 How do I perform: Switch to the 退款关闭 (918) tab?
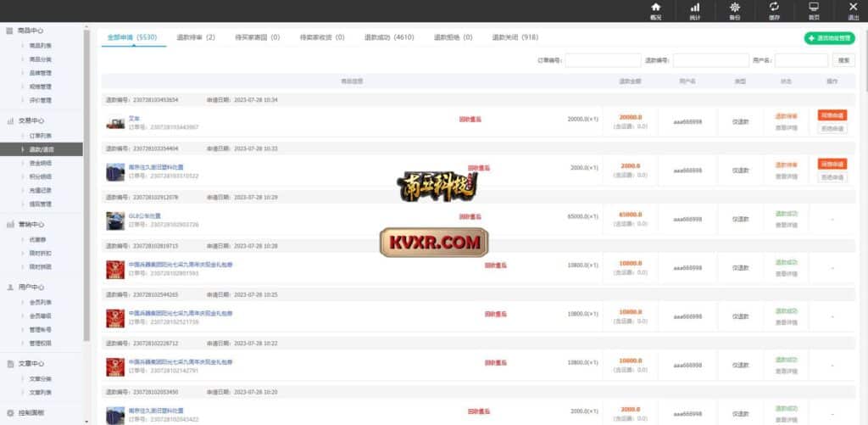(515, 37)
